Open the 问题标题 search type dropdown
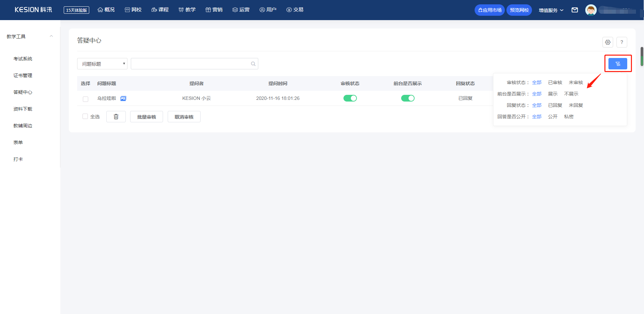Viewport: 644px width, 314px height. pos(102,64)
